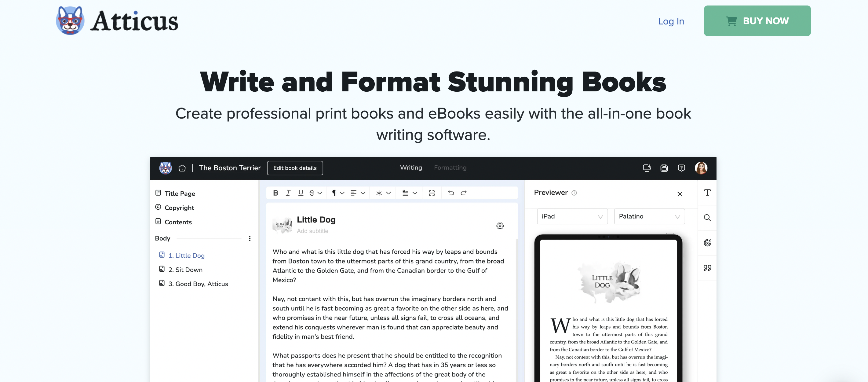Undo the last edit
Screen dimensions: 868x382
pos(451,193)
